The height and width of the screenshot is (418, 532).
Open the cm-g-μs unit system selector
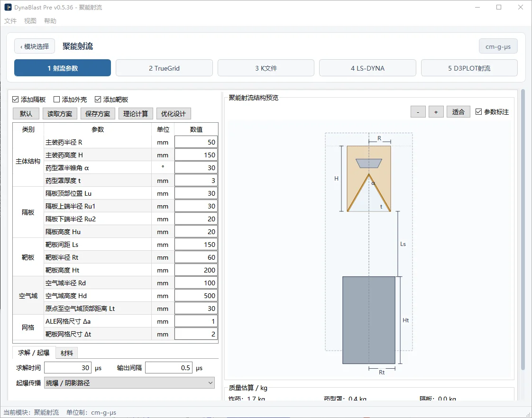[498, 46]
